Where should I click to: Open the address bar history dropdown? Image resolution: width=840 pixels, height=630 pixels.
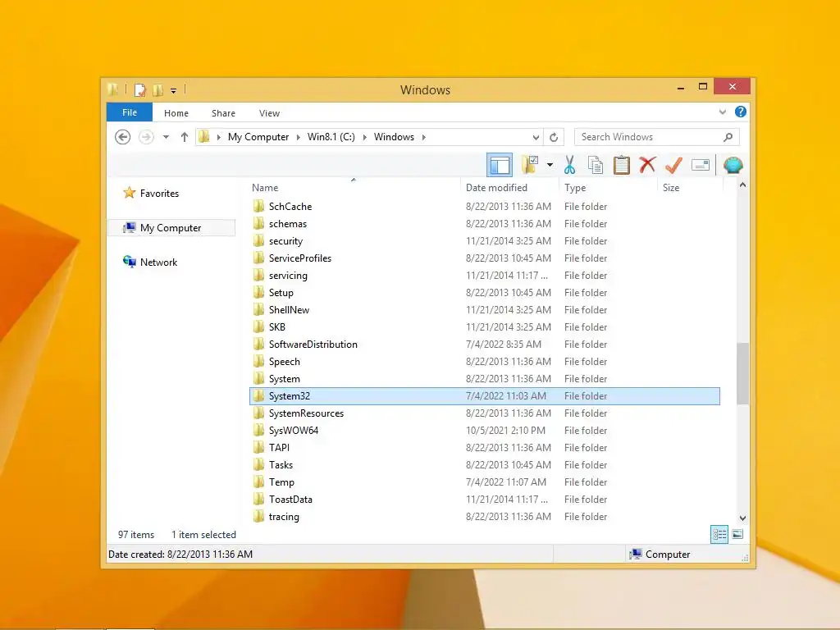pyautogui.click(x=535, y=137)
